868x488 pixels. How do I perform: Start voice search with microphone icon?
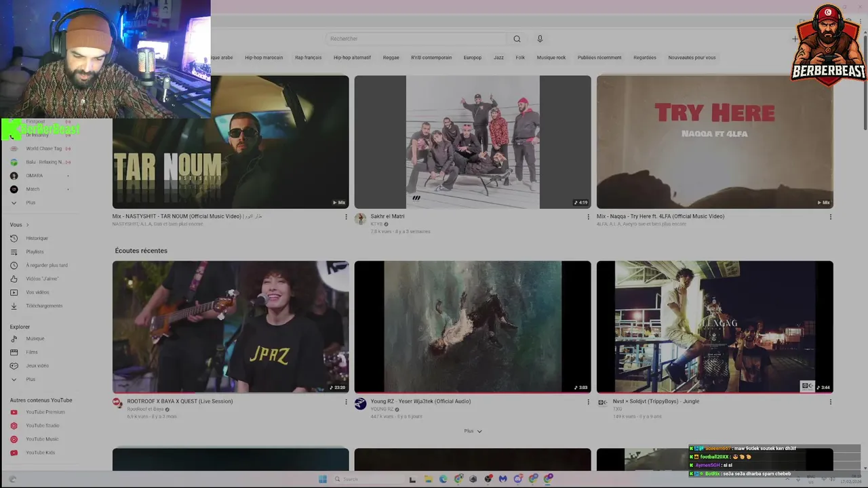tap(540, 39)
